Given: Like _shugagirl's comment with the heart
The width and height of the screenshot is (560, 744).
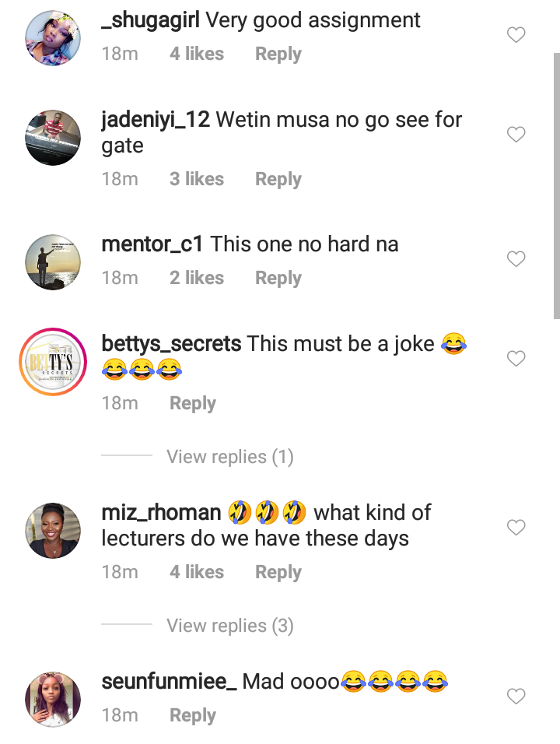Looking at the screenshot, I should point(516,35).
